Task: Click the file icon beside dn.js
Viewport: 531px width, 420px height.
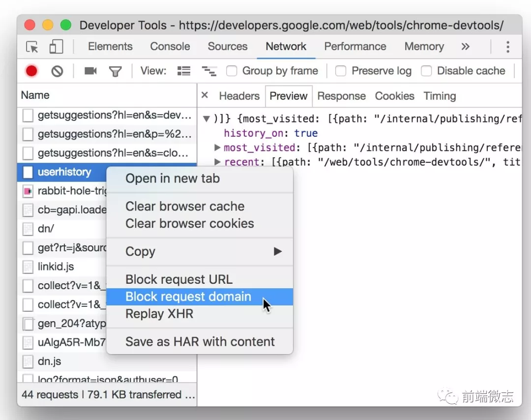Action: [x=28, y=362]
